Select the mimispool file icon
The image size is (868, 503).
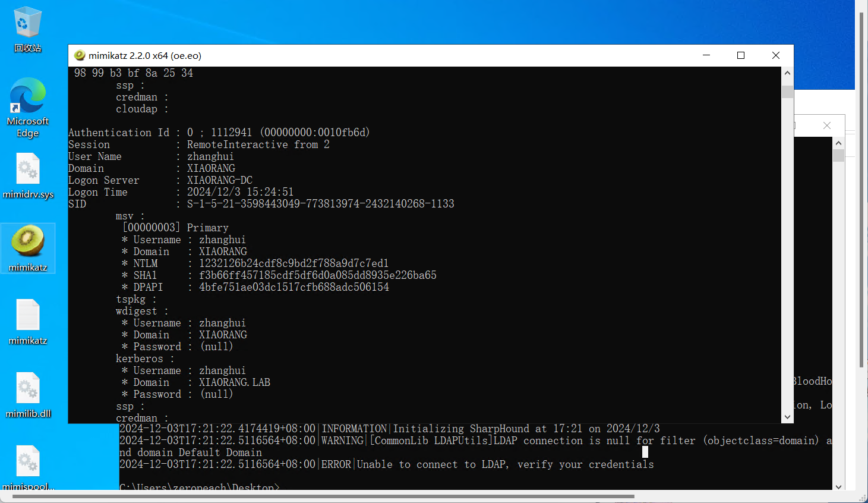pos(28,468)
